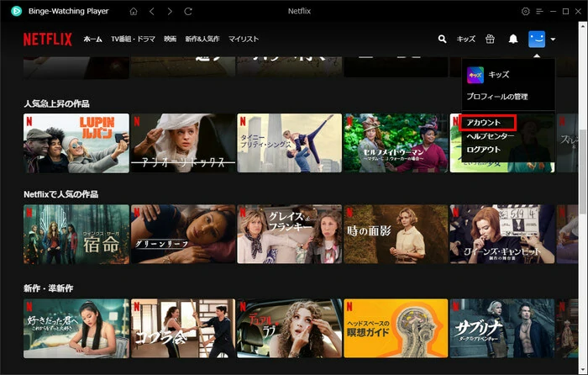Click the Binge-Watching Player logo icon

(x=17, y=11)
